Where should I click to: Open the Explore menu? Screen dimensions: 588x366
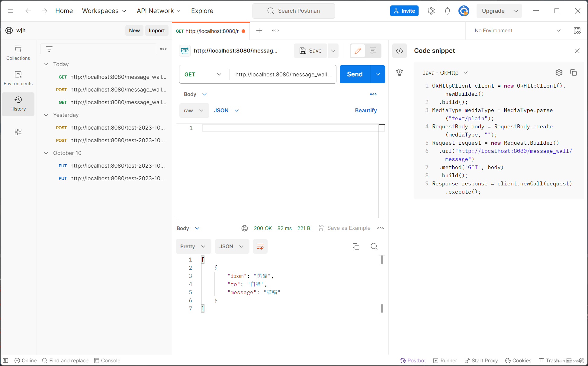click(202, 11)
